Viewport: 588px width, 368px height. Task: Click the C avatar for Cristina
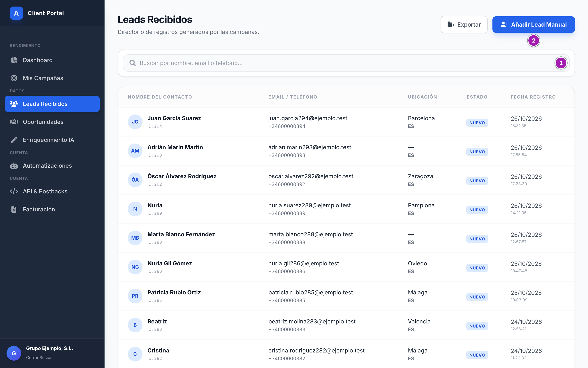tap(135, 354)
